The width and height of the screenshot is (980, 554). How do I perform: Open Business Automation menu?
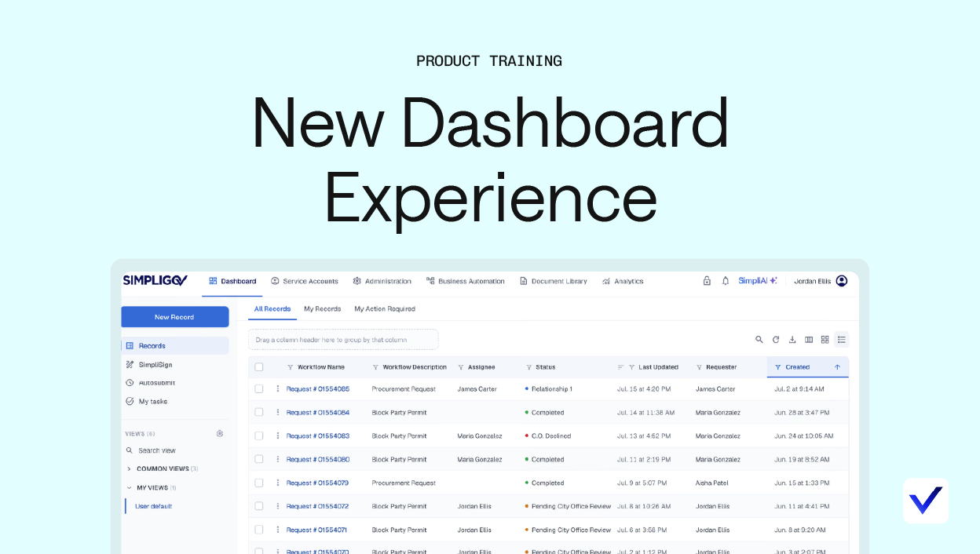coord(466,281)
